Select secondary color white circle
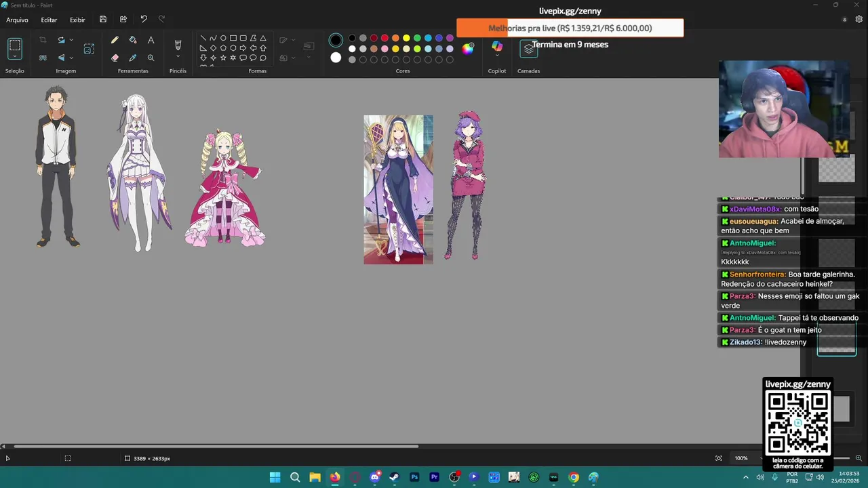Screen dimensions: 868x488 pos(336,58)
